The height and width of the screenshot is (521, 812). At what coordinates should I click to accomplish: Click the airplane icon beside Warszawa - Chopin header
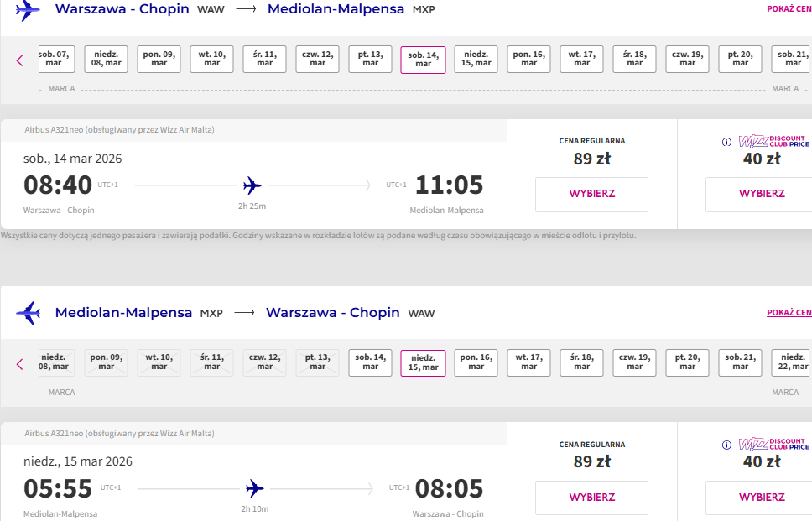click(28, 10)
